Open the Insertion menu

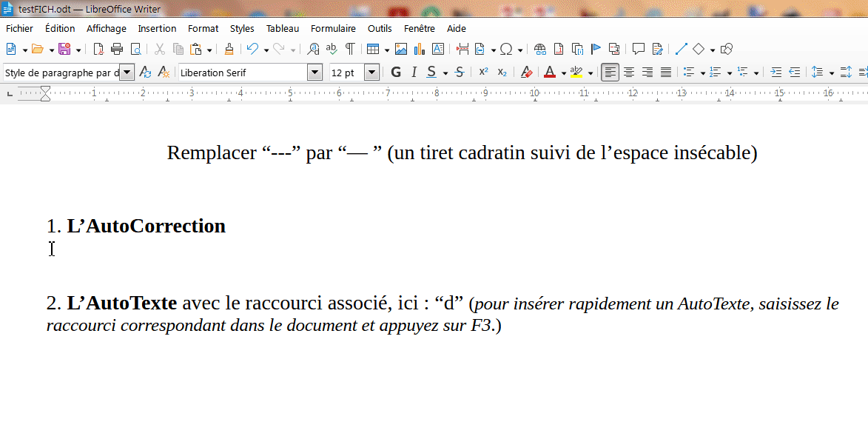point(157,28)
